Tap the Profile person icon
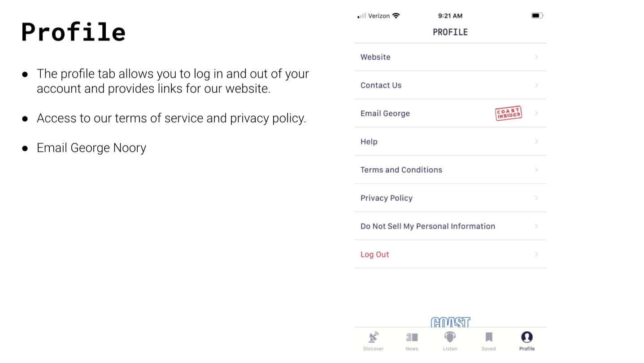The width and height of the screenshot is (644, 363). pos(527,337)
